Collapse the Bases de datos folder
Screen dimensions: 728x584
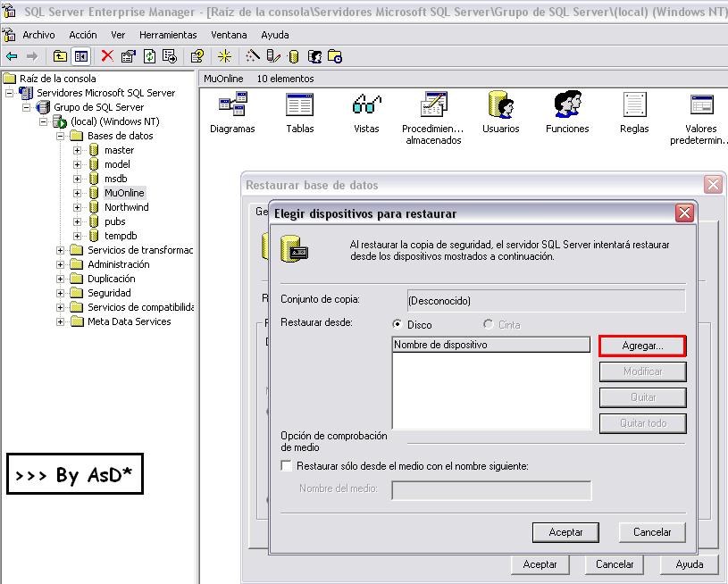pos(60,136)
